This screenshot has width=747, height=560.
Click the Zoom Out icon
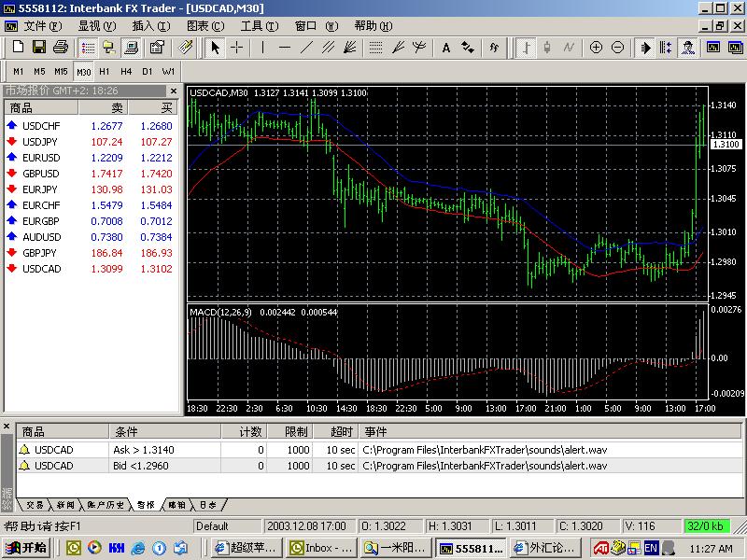point(617,48)
